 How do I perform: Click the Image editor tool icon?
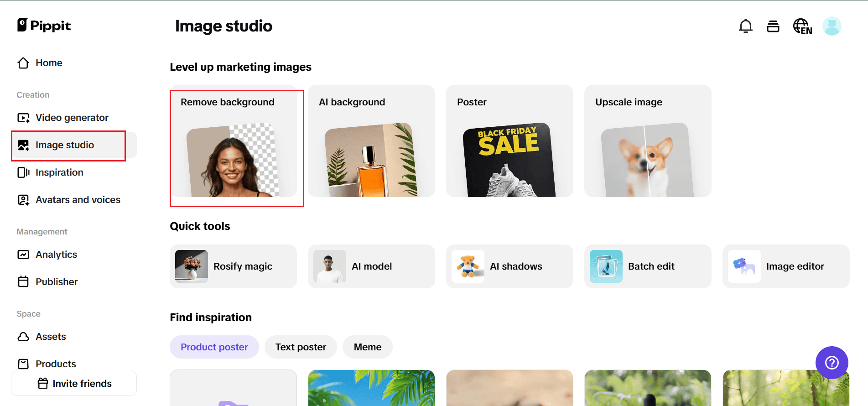(744, 266)
